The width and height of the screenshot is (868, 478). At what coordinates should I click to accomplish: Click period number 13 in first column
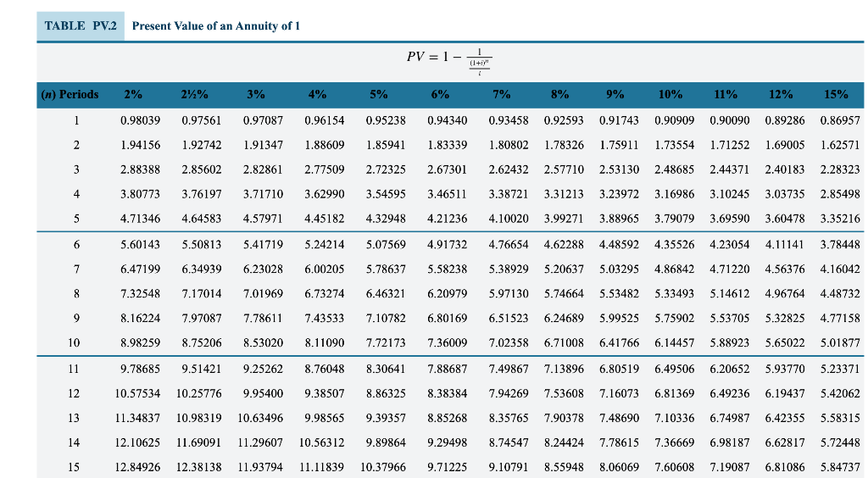pos(74,419)
